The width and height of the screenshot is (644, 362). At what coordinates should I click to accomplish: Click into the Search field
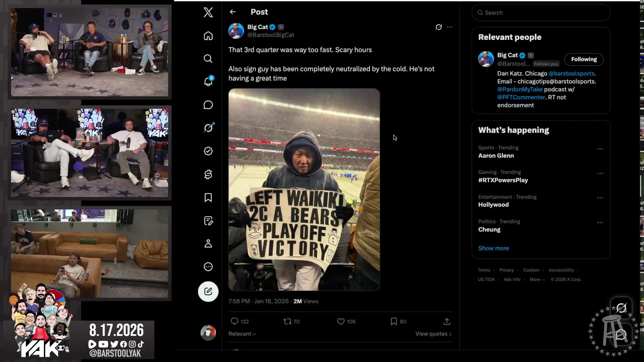tap(541, 13)
